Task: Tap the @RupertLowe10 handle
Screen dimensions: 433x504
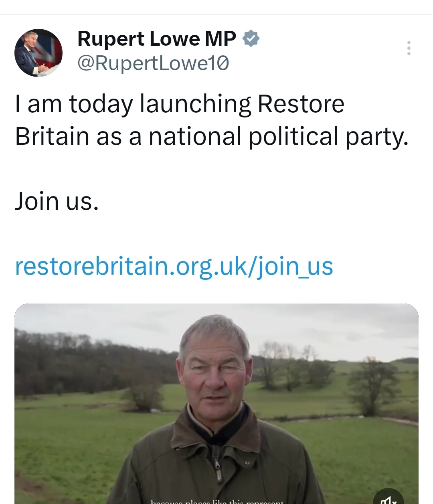Action: click(x=153, y=63)
